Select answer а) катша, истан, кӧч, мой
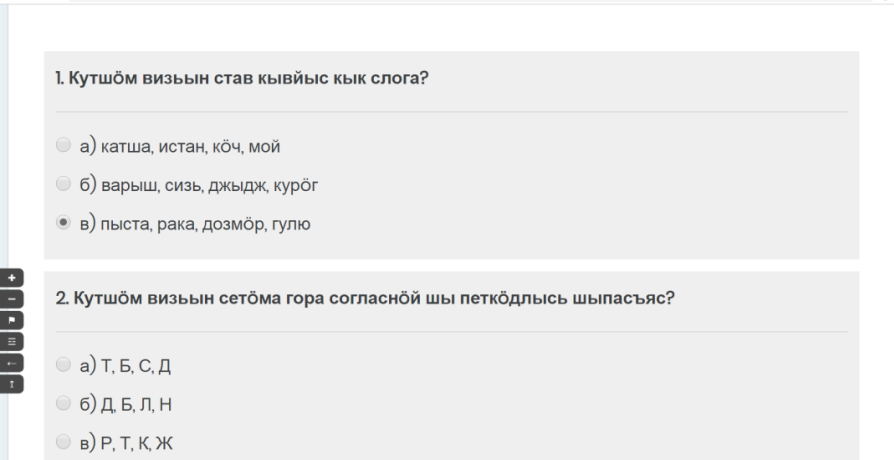This screenshot has width=894, height=460. [63, 147]
